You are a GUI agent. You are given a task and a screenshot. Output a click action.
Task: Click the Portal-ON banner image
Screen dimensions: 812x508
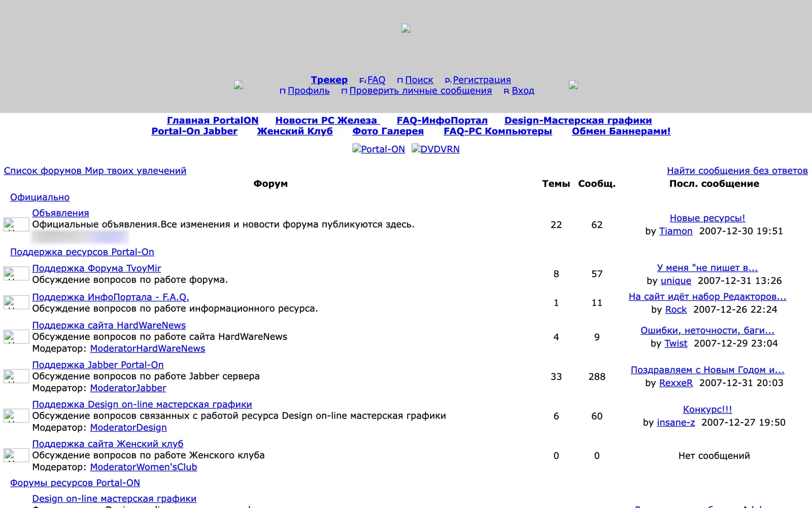pos(379,149)
